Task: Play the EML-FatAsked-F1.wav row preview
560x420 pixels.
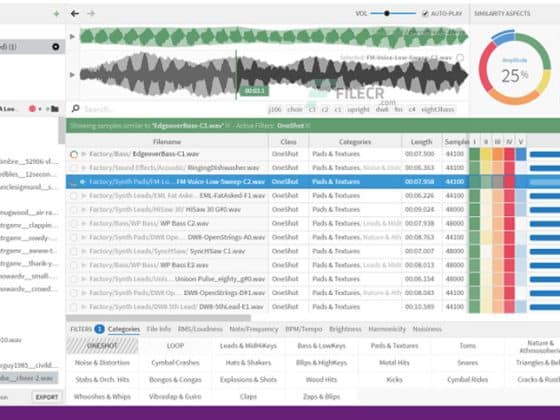Action: point(84,196)
